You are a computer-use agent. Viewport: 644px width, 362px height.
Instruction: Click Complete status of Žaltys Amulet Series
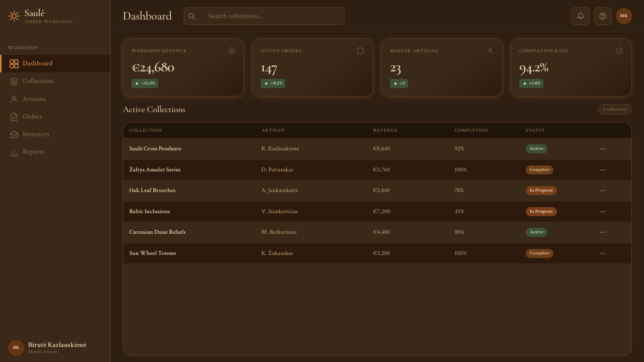pos(539,170)
